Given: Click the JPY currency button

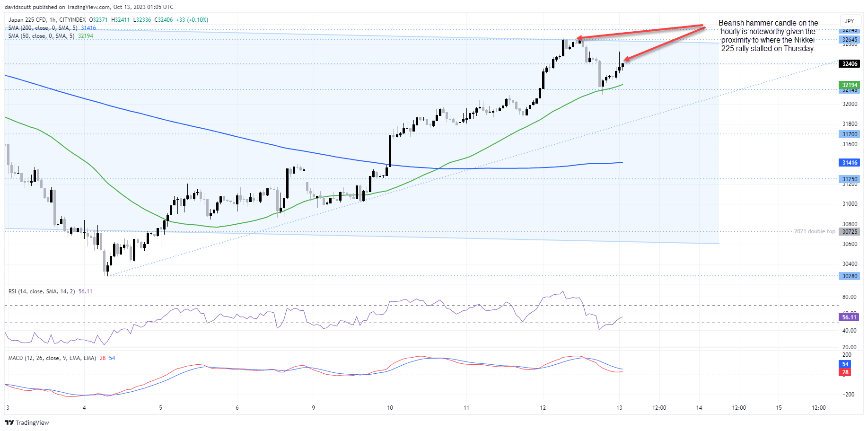Looking at the screenshot, I should [x=850, y=21].
